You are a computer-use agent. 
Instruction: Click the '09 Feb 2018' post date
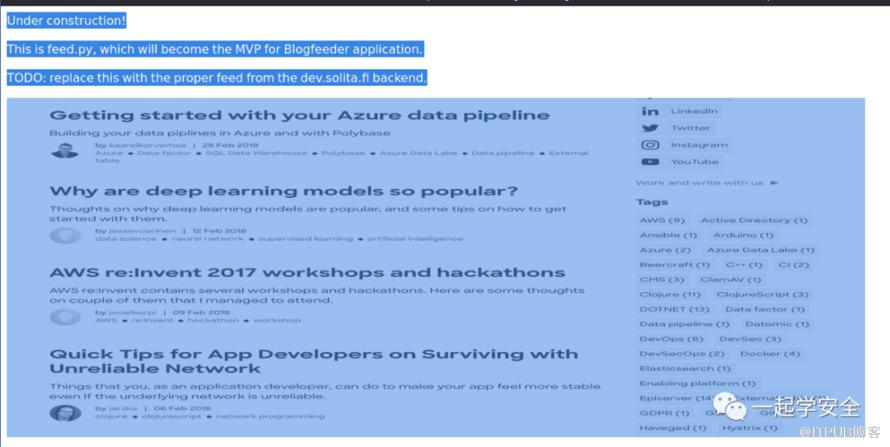pos(201,312)
